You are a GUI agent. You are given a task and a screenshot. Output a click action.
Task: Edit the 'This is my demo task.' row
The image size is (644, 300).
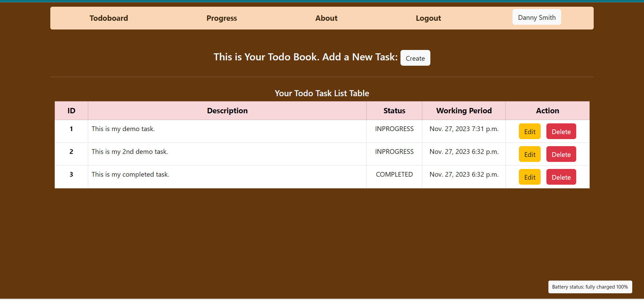tap(530, 131)
